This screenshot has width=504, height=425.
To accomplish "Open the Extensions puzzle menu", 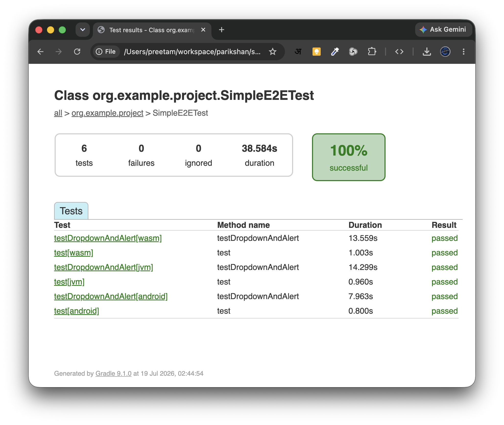I will (x=372, y=52).
